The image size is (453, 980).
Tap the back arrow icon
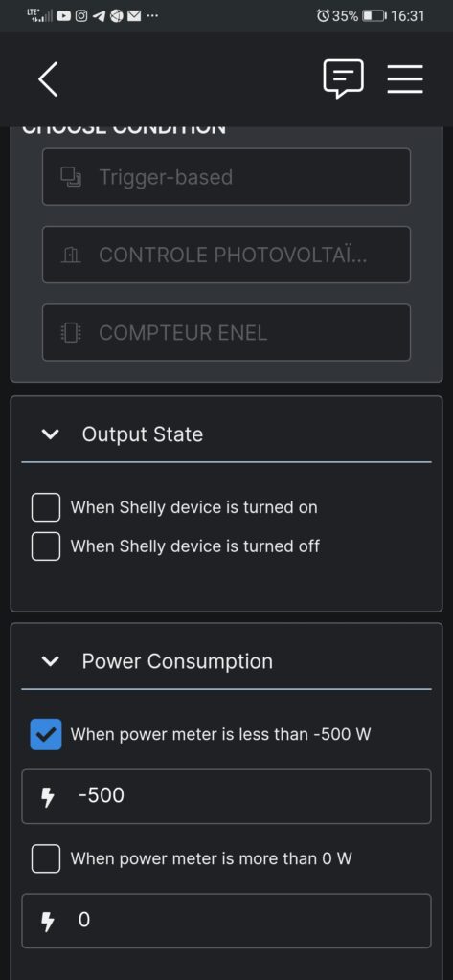48,79
